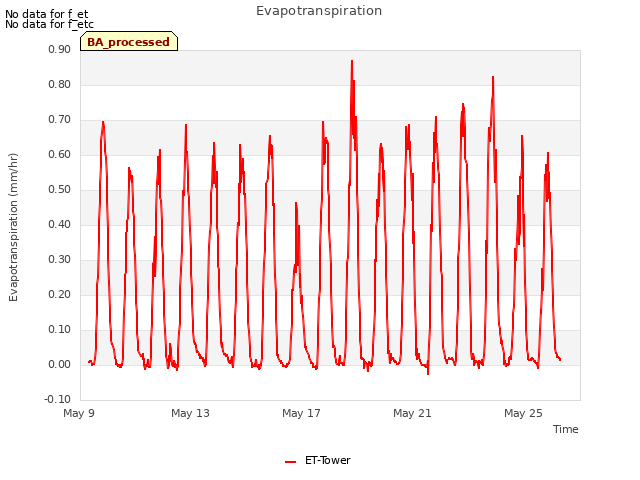
Task: Click the Time axis title
Action: coord(566,429)
